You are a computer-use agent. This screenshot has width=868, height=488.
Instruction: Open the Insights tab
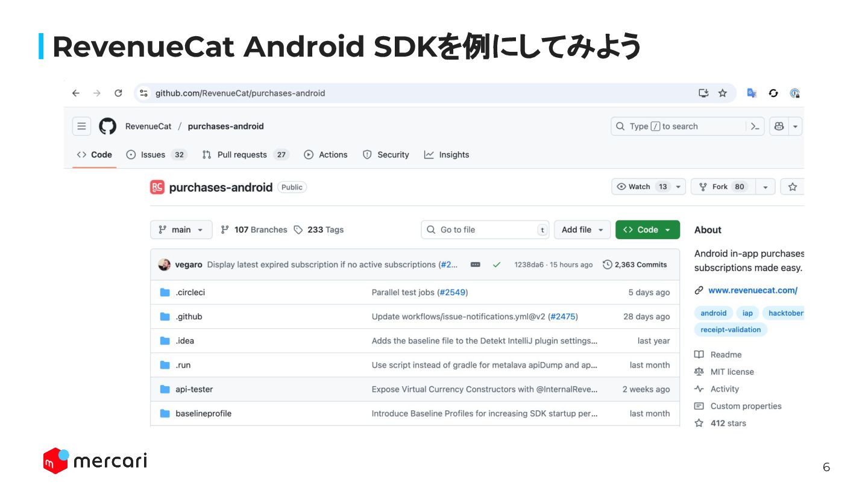pos(447,155)
